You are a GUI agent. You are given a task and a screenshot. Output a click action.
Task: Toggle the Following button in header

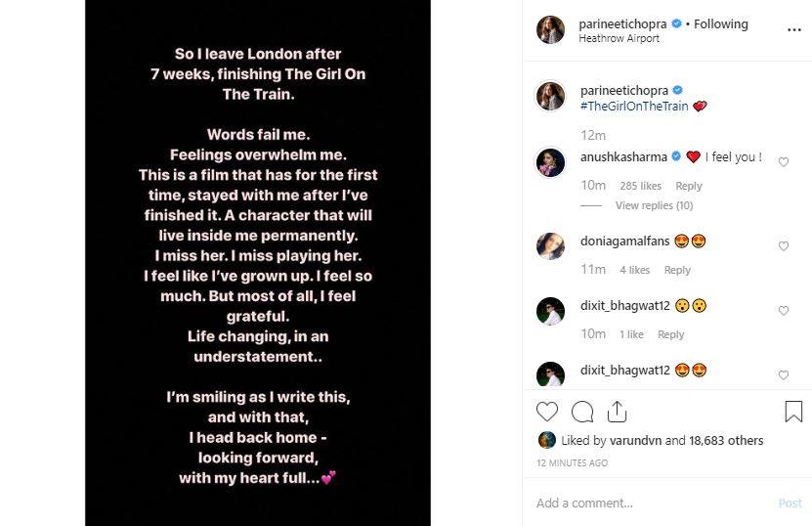[721, 23]
